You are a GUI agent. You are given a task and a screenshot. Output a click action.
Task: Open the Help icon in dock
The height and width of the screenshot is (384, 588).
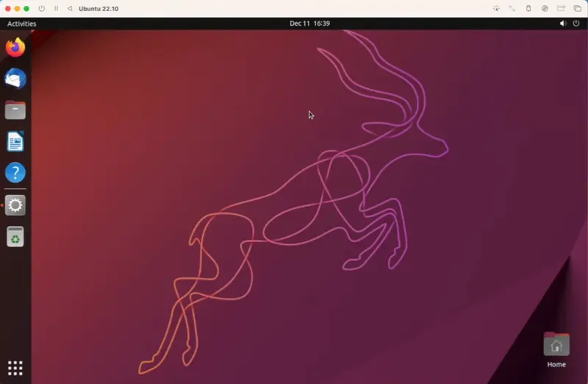point(15,173)
